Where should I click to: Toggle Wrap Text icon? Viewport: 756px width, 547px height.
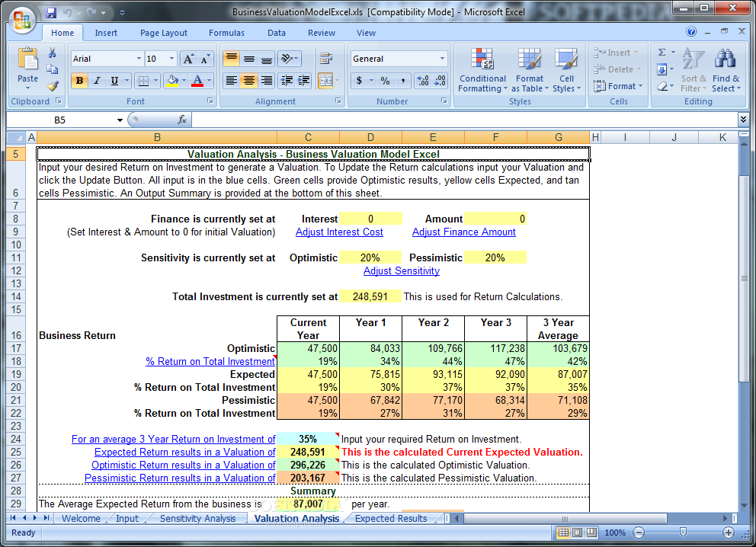coord(326,59)
